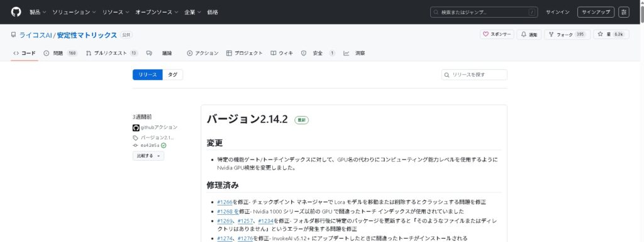The width and height of the screenshot is (644, 242).
Task: Click the 13 pull requests counter
Action: [x=133, y=53]
